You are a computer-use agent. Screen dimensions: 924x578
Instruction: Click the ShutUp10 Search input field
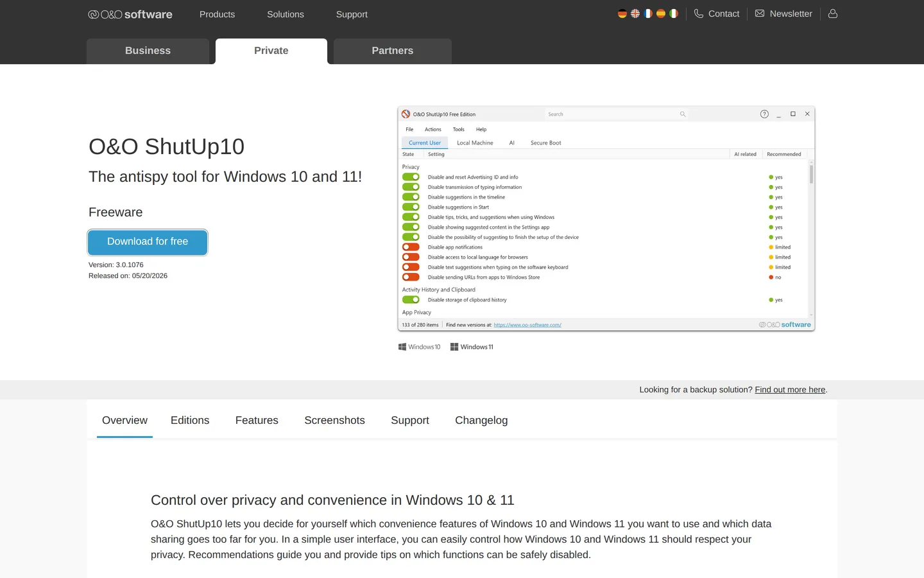616,114
